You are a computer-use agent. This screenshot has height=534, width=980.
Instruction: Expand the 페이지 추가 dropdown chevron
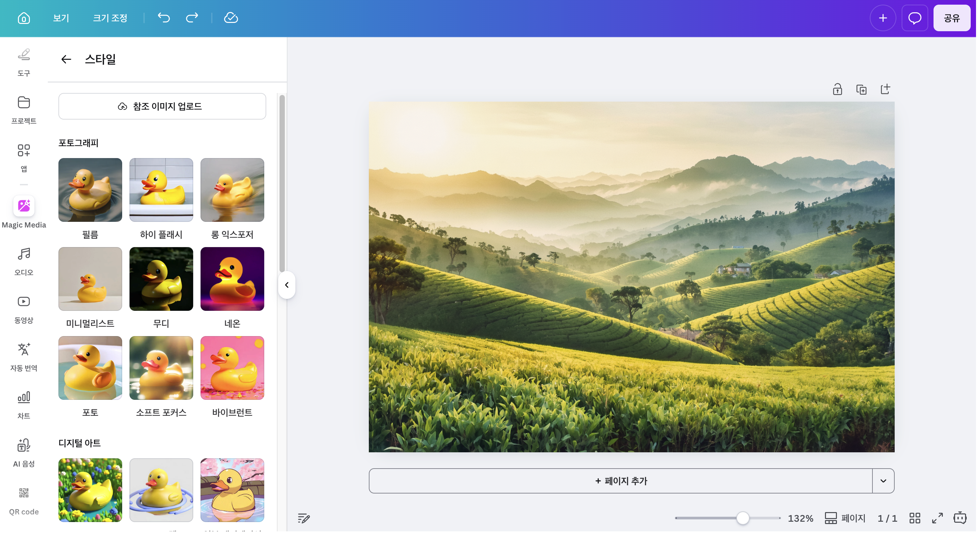click(883, 480)
